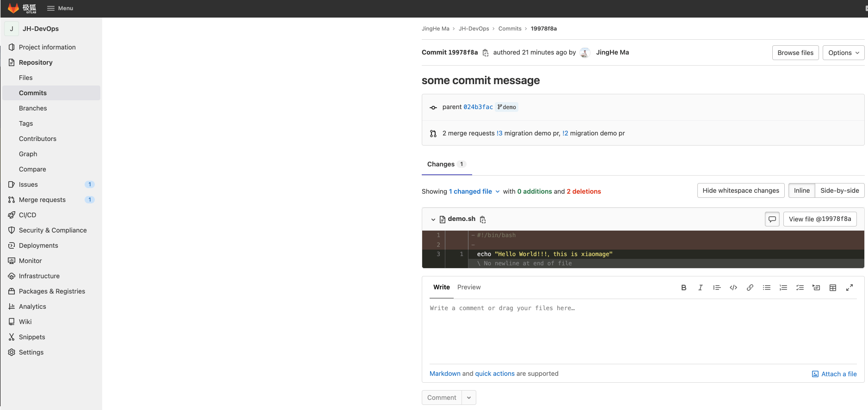Viewport: 868px width, 410px height.
Task: Add a link in comment editor
Action: click(750, 288)
